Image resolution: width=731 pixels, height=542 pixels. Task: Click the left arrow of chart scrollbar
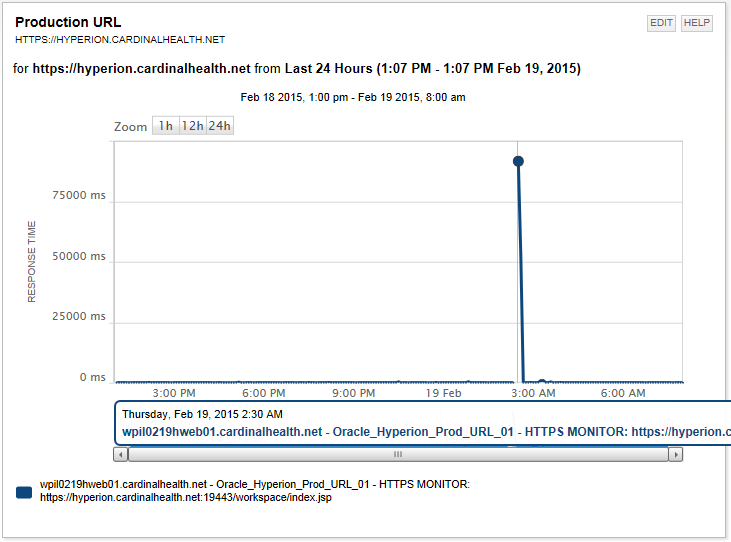coord(121,454)
